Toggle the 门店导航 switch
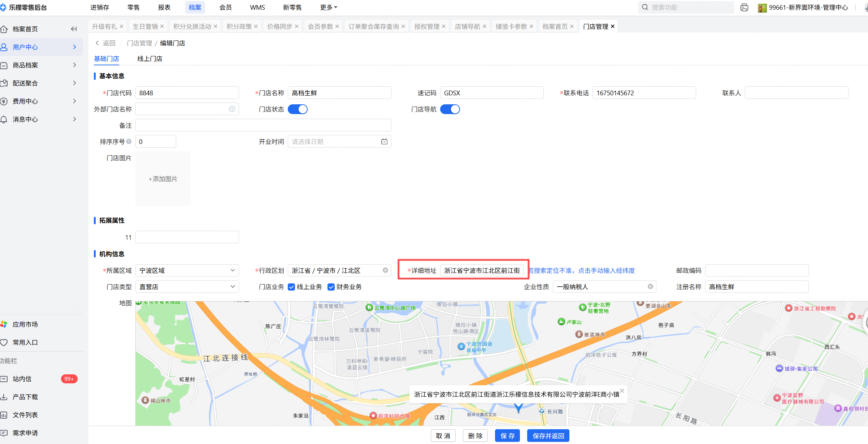Image resolution: width=868 pixels, height=444 pixels. click(450, 109)
